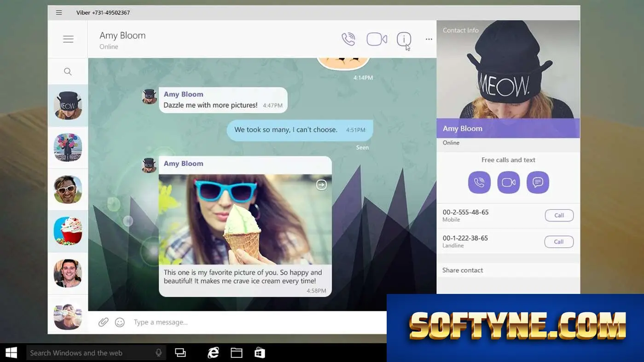Screen dimensions: 644x362
Task: Open the sidebar hamburger menu
Action: click(68, 39)
